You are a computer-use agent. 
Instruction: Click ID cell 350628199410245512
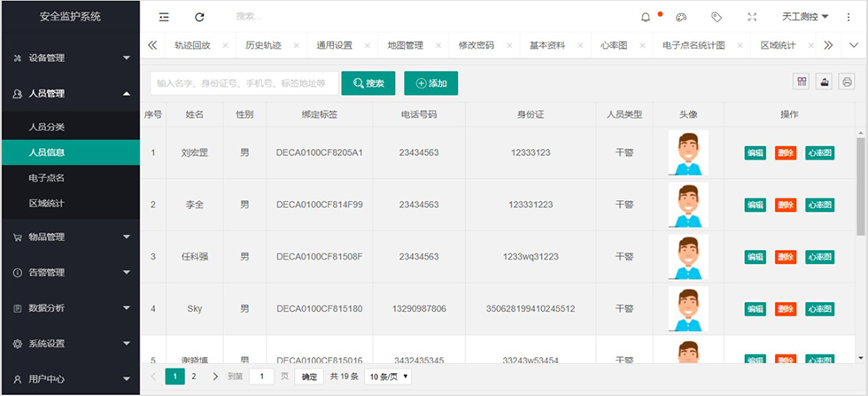click(531, 309)
